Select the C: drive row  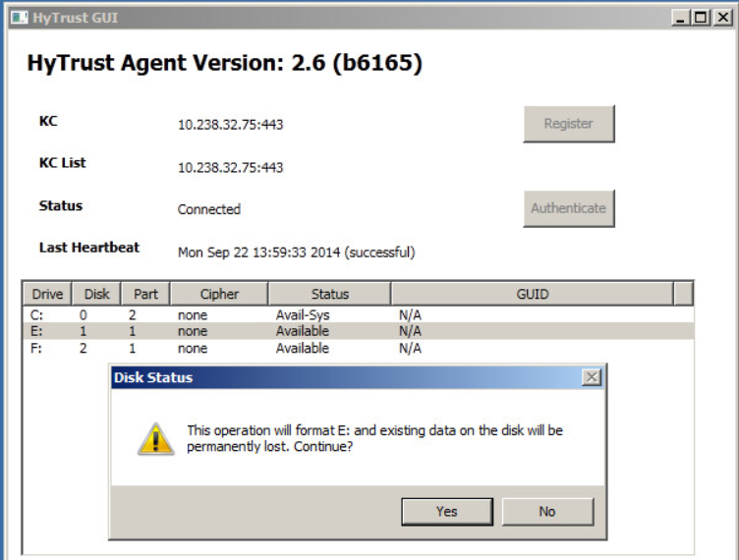358,314
